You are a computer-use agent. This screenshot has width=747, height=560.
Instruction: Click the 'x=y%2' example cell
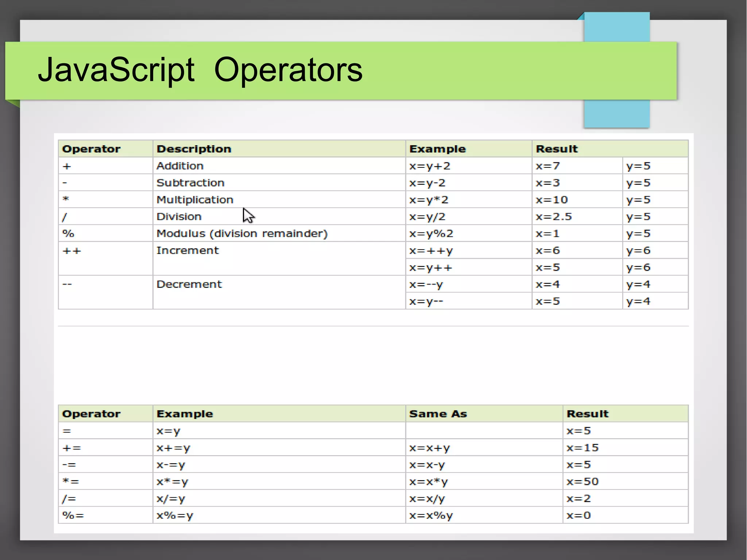pyautogui.click(x=469, y=233)
